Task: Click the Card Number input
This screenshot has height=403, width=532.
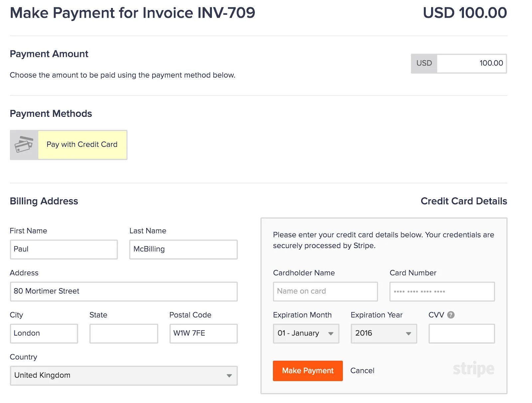Action: pos(442,292)
